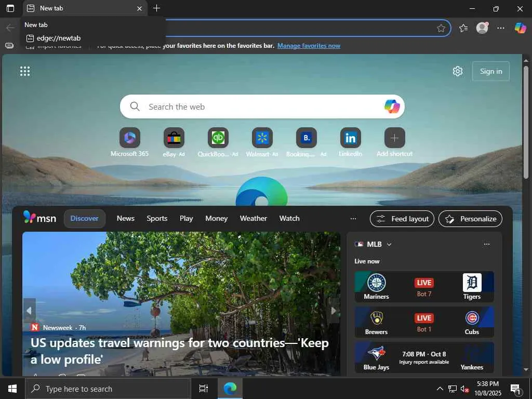The width and height of the screenshot is (532, 399).
Task: Close the New tab browser tab
Action: pyautogui.click(x=139, y=8)
